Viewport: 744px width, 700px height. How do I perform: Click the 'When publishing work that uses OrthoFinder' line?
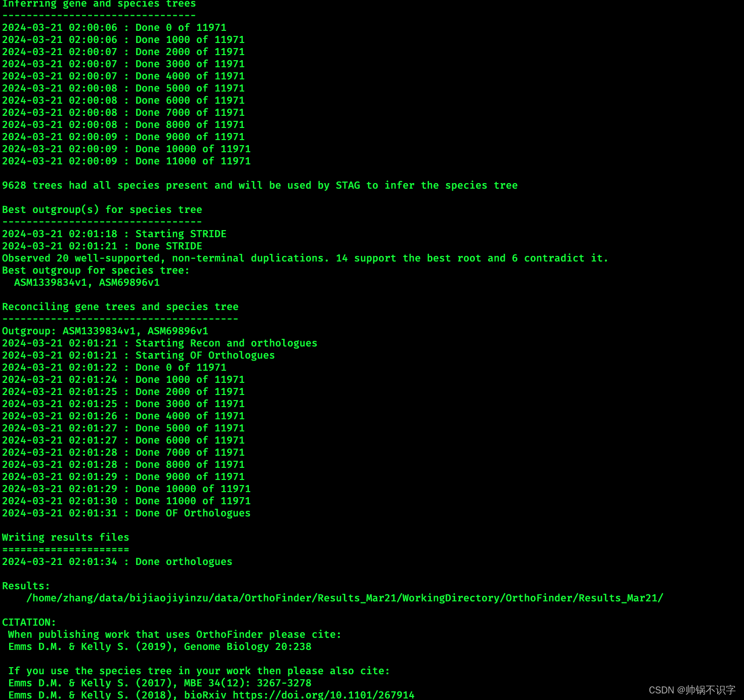[x=175, y=635]
